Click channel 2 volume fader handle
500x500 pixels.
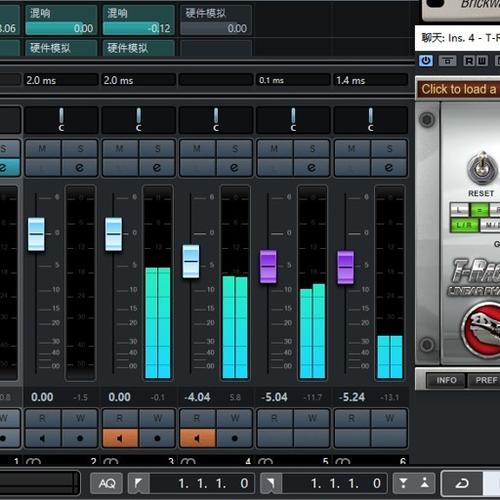(36, 234)
